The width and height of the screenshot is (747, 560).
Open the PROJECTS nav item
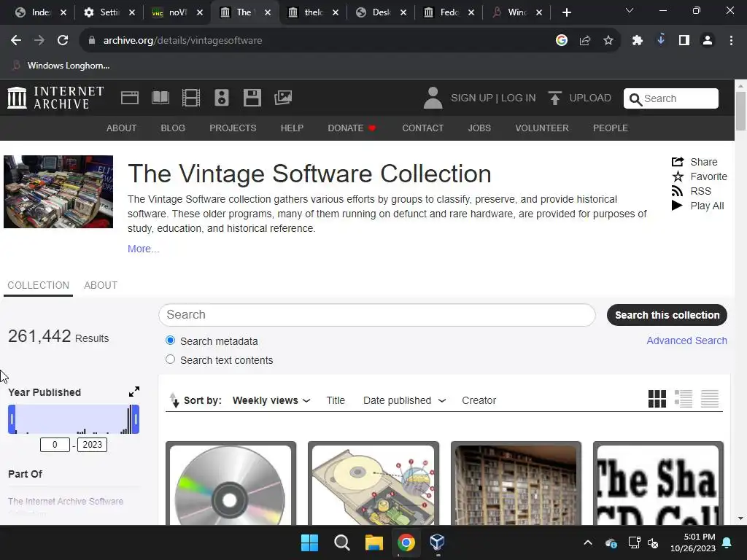(x=233, y=128)
